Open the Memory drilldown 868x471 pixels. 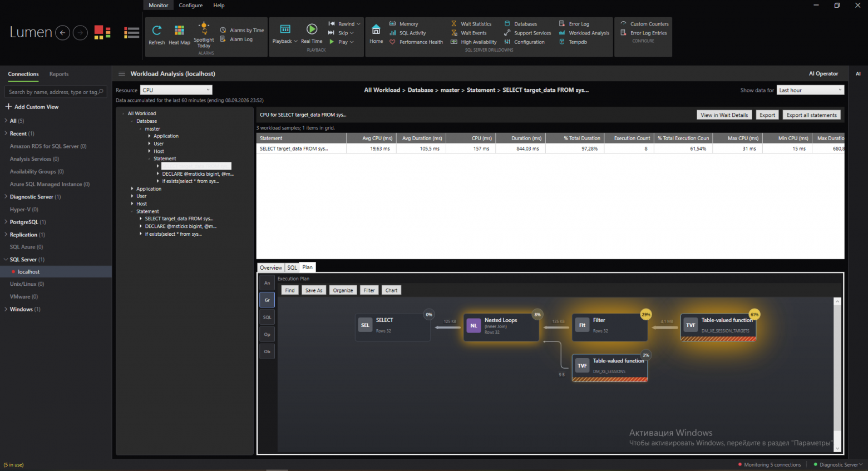coord(404,24)
